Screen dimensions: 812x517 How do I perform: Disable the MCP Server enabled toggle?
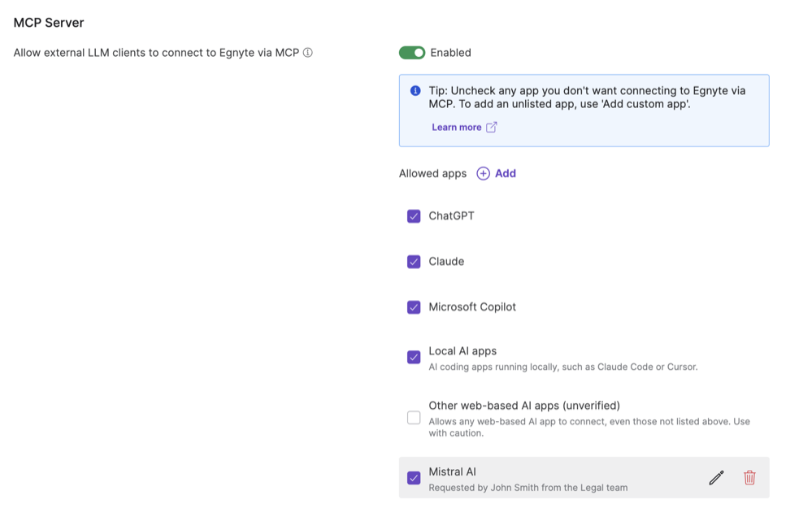click(x=412, y=53)
